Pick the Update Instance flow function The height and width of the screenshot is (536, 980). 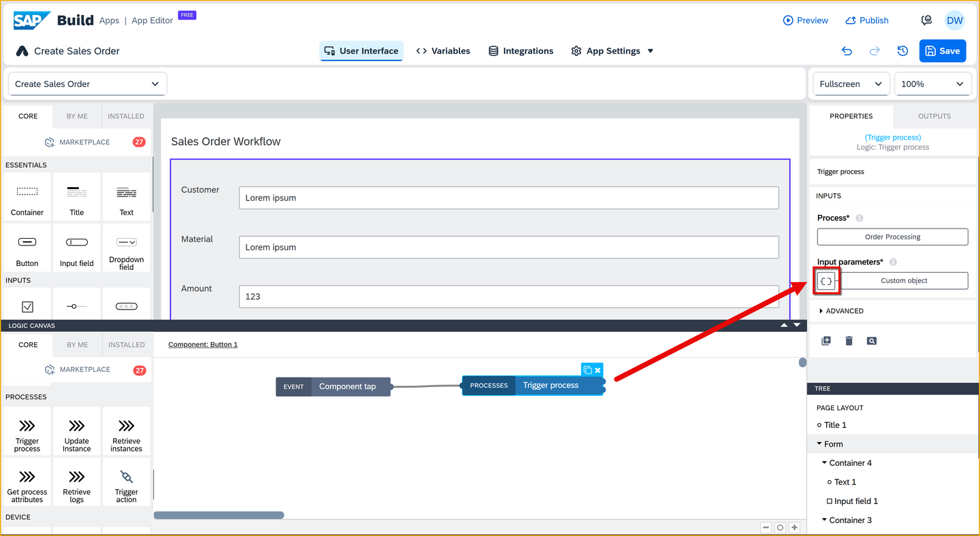point(77,431)
